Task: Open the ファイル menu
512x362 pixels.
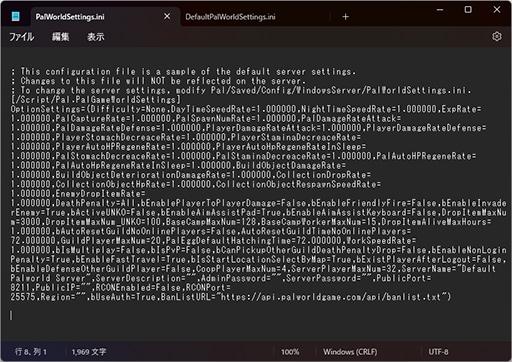Action: tap(22, 37)
